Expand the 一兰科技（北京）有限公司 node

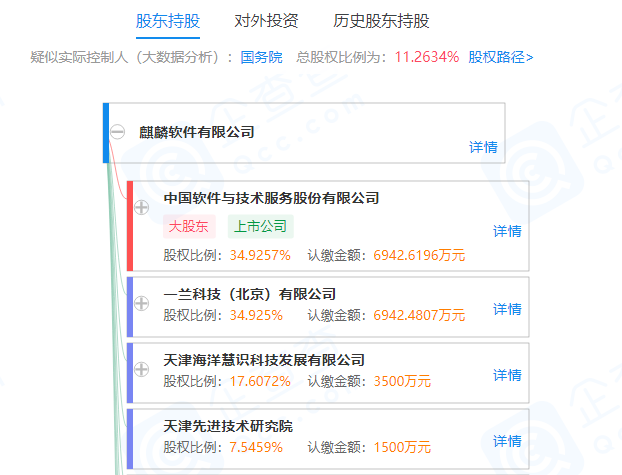pos(141,303)
